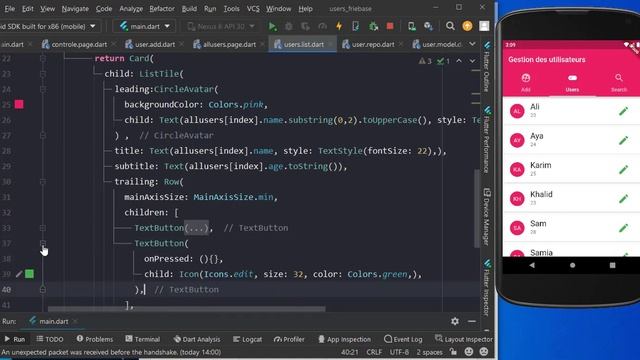Image resolution: width=640 pixels, height=360 pixels.
Task: Open warnings count indicator in editor
Action: [x=425, y=61]
